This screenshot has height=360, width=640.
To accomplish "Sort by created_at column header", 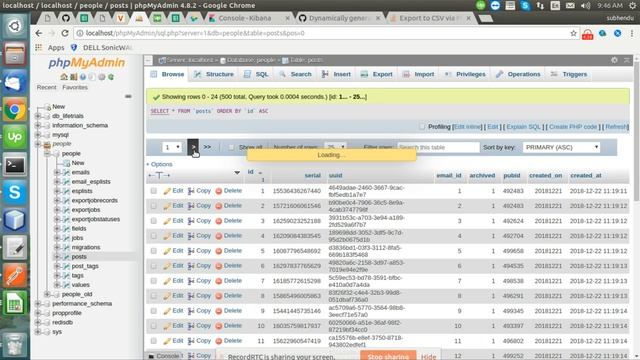I will pos(586,176).
